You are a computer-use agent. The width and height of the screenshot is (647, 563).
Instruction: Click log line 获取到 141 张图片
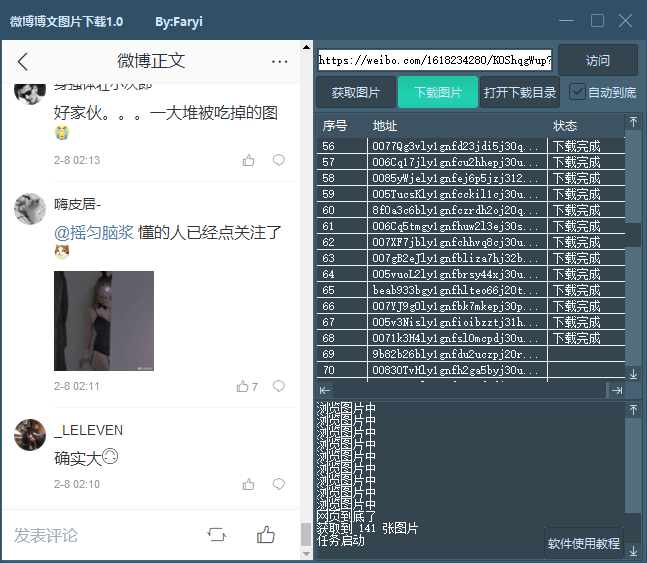(368, 528)
